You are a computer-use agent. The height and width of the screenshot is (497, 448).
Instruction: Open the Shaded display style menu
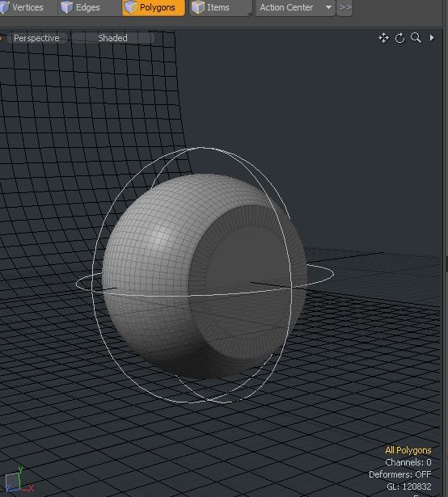click(x=112, y=38)
